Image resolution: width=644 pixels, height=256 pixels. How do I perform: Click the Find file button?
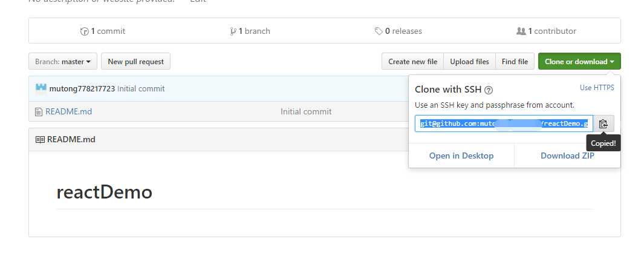(515, 62)
